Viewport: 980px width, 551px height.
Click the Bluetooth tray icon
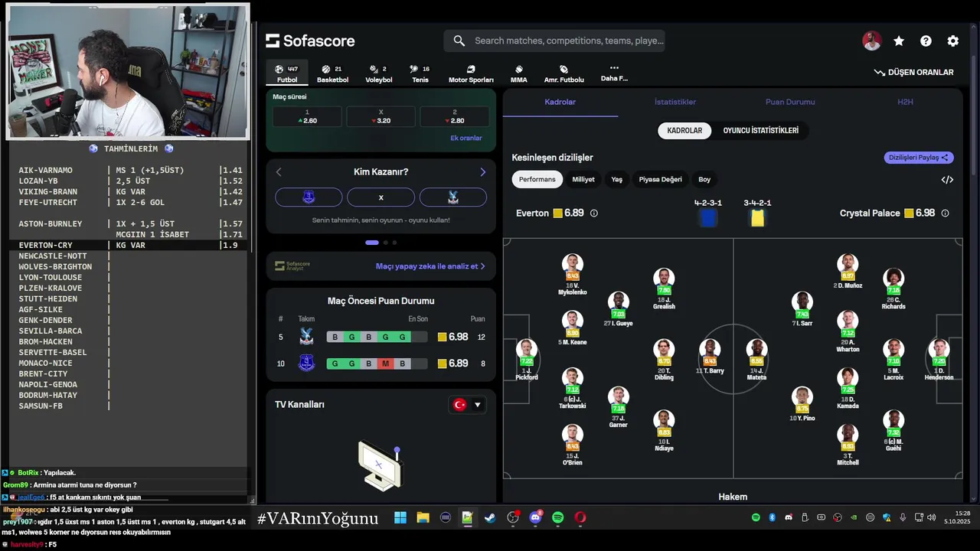pyautogui.click(x=772, y=518)
